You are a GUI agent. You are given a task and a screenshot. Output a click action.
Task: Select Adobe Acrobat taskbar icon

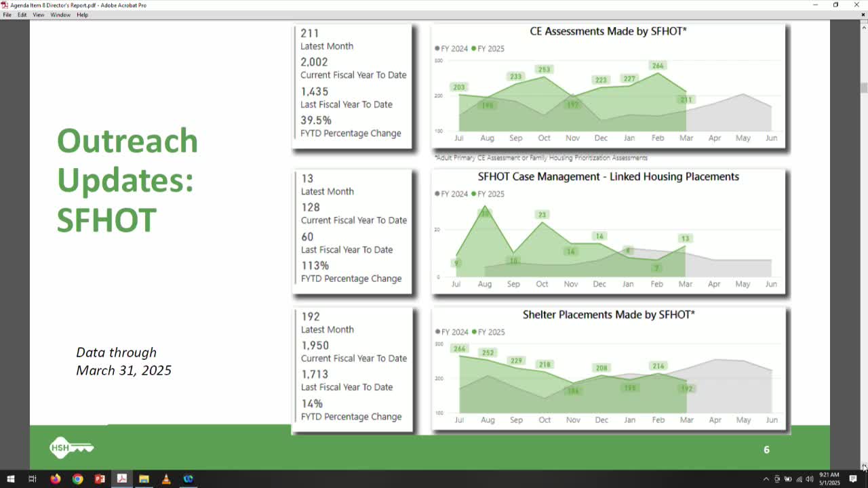point(122,479)
